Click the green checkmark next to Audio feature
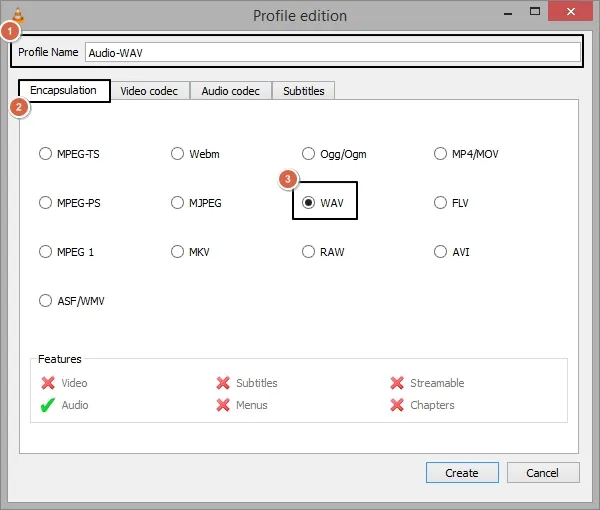Image resolution: width=600 pixels, height=510 pixels. [48, 405]
